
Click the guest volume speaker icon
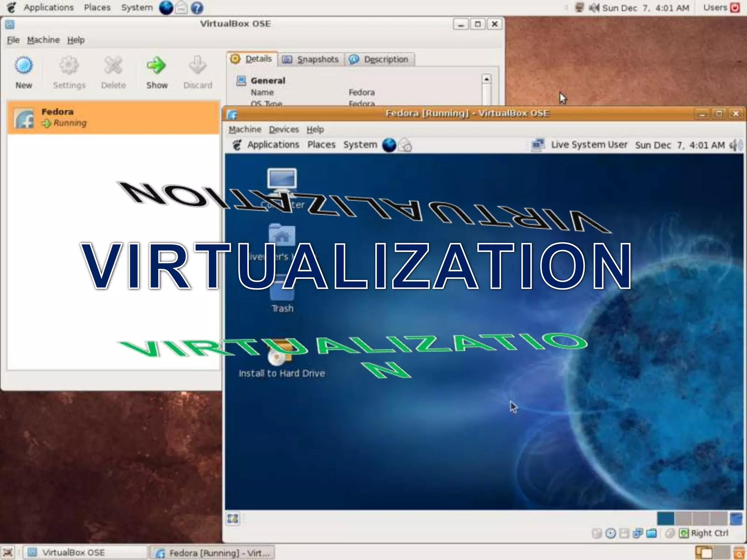(735, 145)
